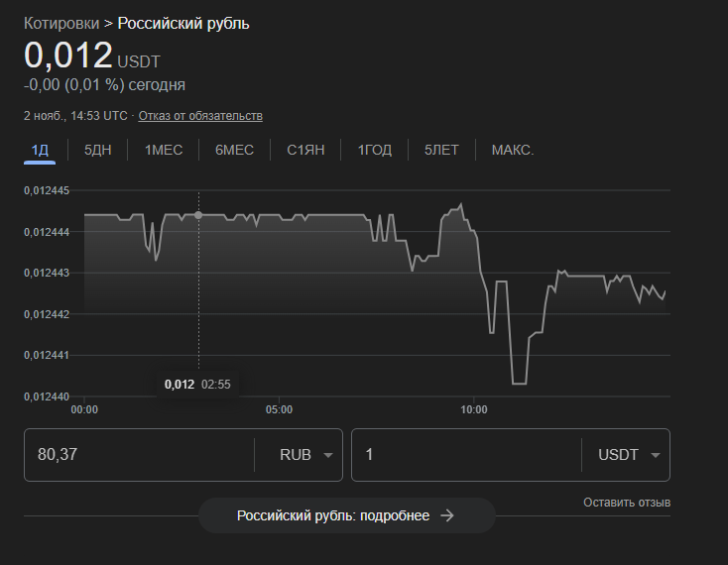Select the 1Д time range tab
This screenshot has width=728, height=565.
pos(40,151)
